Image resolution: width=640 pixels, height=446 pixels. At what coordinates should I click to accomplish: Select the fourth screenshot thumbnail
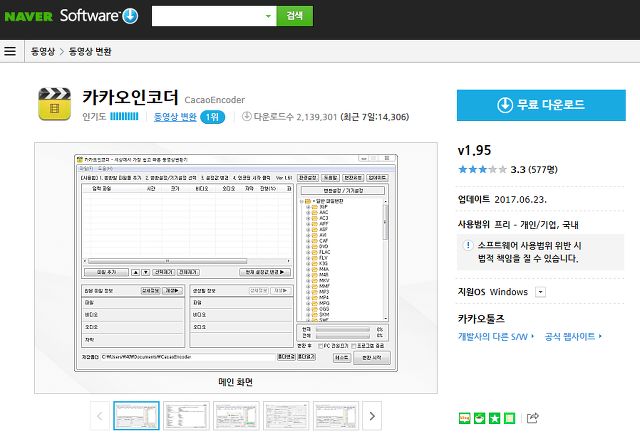click(x=286, y=416)
